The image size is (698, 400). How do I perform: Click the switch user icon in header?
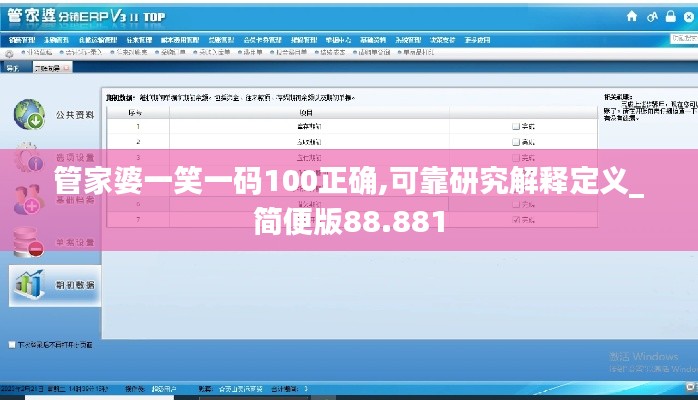[652, 17]
